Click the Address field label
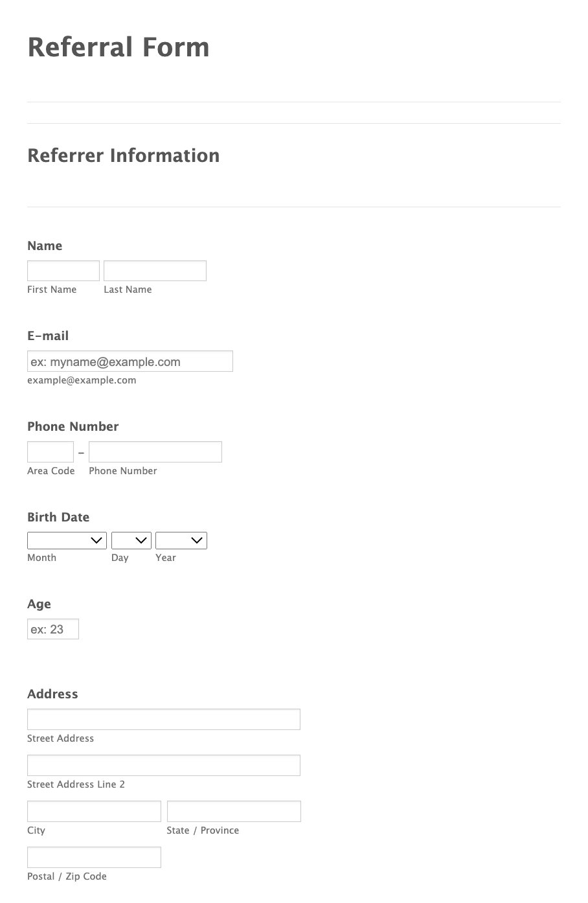 tap(52, 694)
